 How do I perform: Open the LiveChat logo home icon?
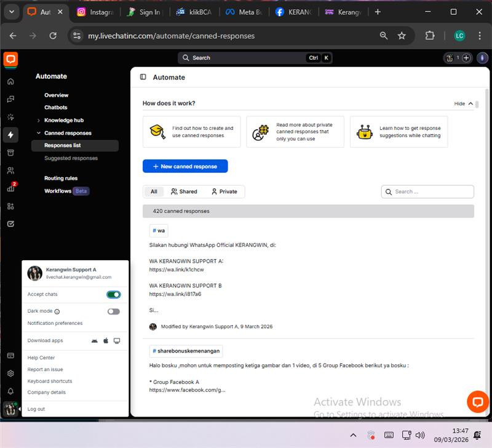10,59
